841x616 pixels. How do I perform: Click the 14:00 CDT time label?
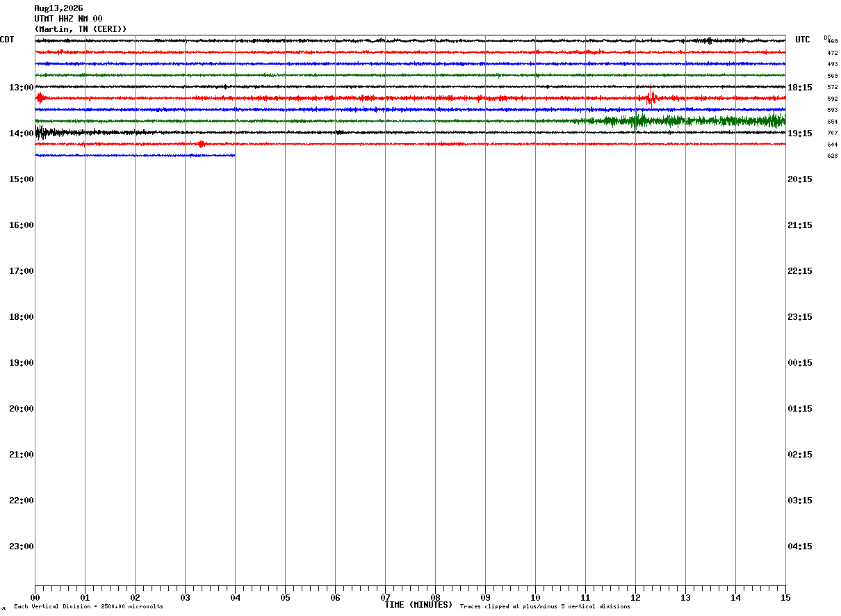click(x=21, y=133)
